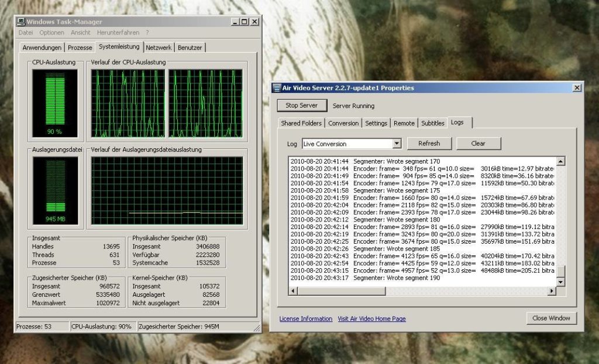Switch to the Netzwerk tab

[x=159, y=48]
